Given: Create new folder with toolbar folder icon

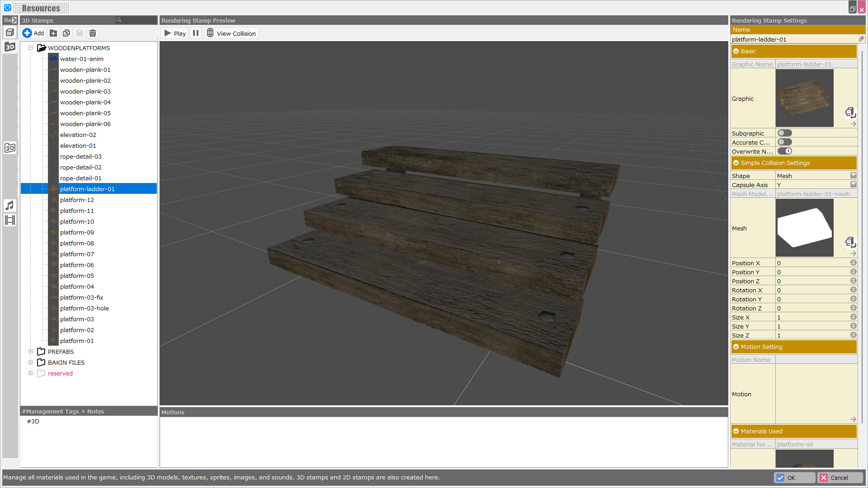Looking at the screenshot, I should point(53,33).
